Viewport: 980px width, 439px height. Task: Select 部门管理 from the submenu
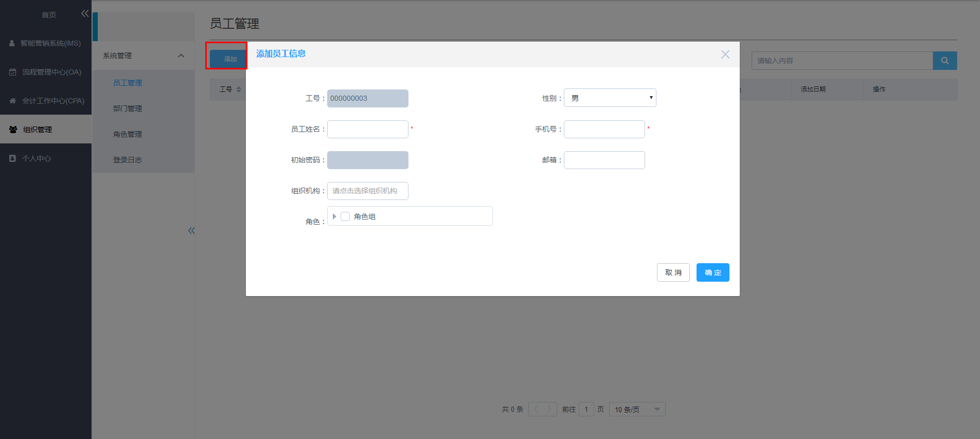pyautogui.click(x=128, y=108)
